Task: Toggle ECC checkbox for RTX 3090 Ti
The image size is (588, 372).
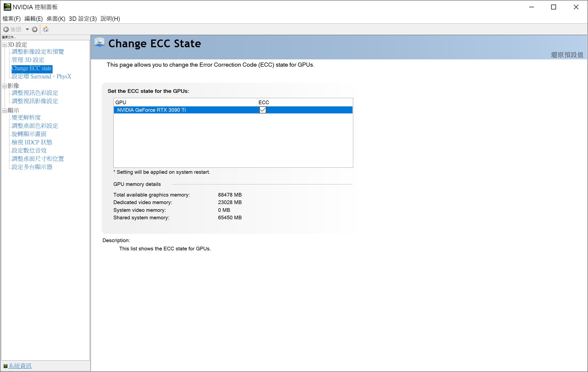Action: point(262,110)
